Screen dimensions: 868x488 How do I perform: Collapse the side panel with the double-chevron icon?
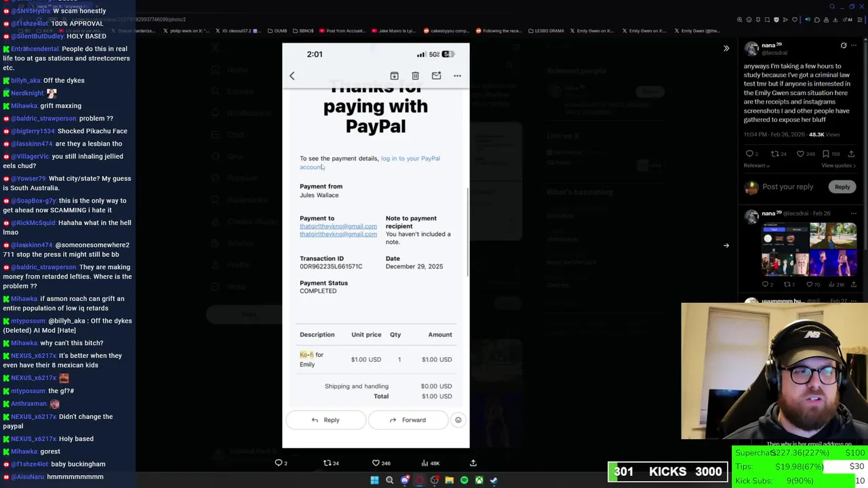[726, 48]
